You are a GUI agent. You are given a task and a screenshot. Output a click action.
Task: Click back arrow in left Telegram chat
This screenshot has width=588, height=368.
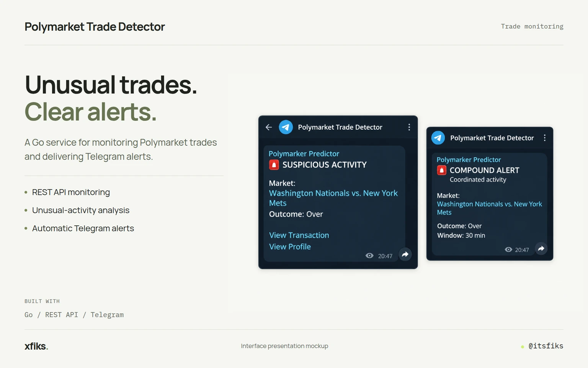pos(269,127)
